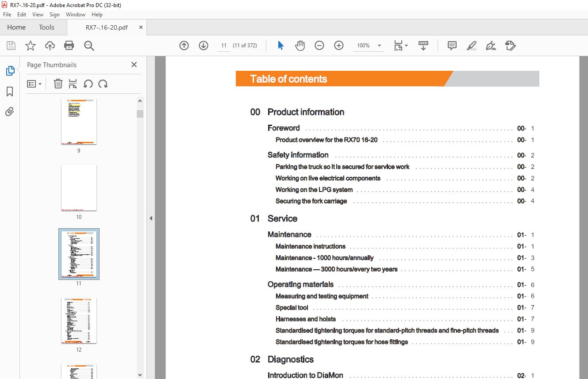The width and height of the screenshot is (588, 379).
Task: Open the File menu
Action: (7, 15)
